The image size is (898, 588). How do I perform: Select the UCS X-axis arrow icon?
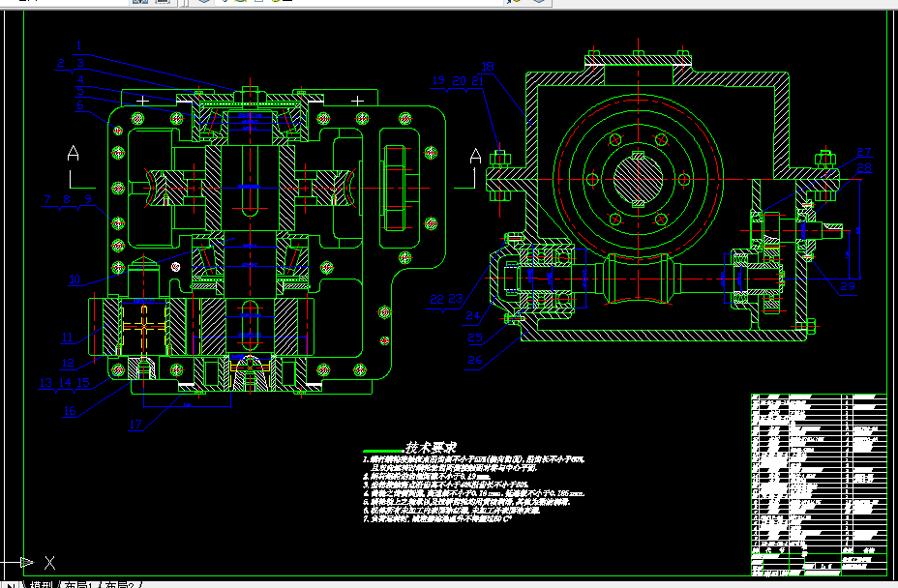tap(27, 562)
